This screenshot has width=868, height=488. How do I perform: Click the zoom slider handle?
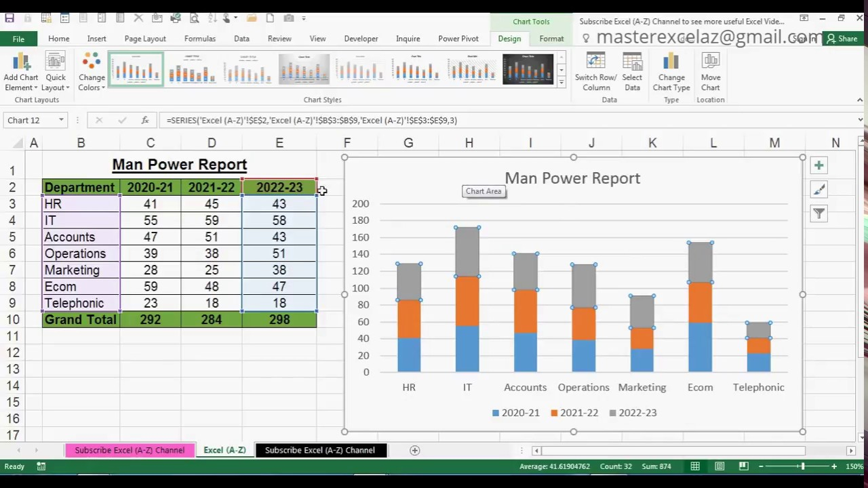tap(802, 466)
